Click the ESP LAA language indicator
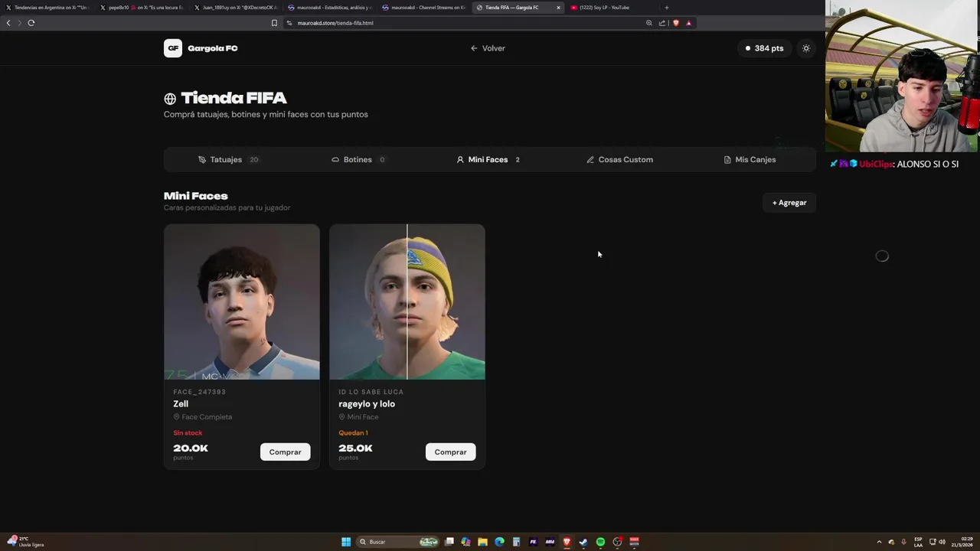The height and width of the screenshot is (551, 980). click(x=918, y=542)
